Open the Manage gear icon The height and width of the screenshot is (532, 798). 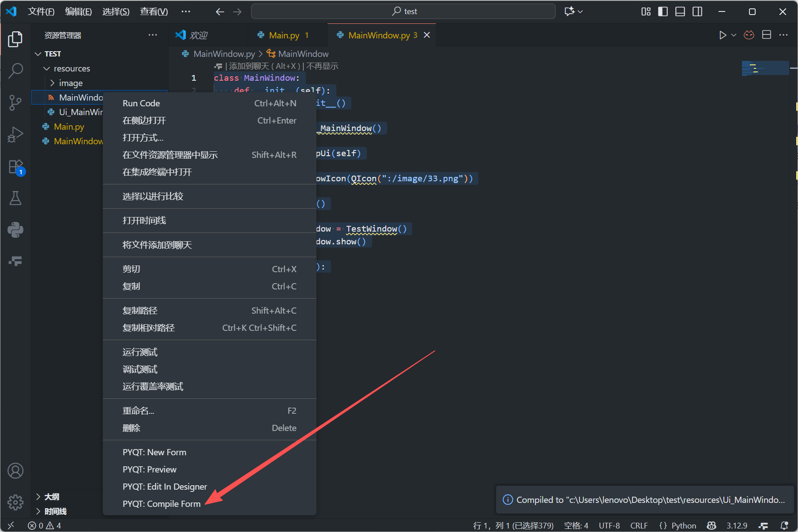click(x=15, y=502)
